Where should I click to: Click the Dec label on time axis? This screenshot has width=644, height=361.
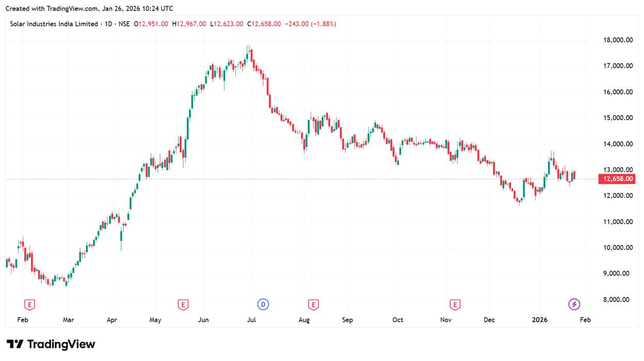coord(489,320)
